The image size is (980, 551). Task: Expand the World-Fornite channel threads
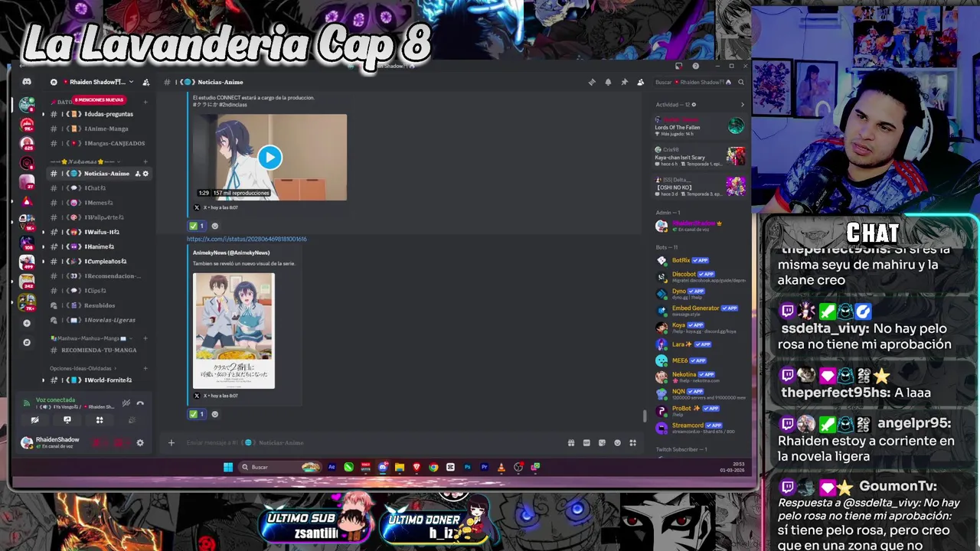tap(43, 380)
